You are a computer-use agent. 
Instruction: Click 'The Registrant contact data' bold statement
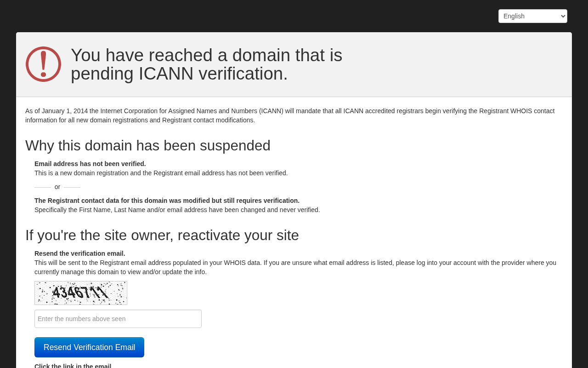(x=167, y=201)
